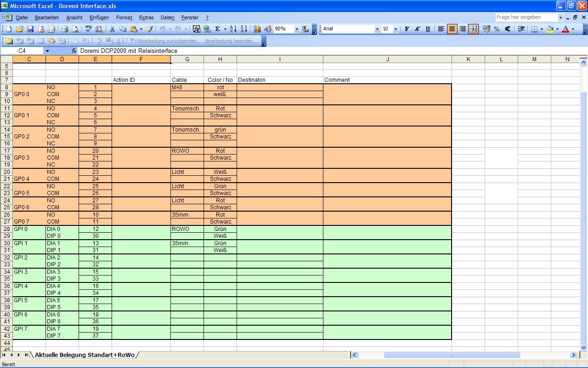Apply Euro currency format
The width and height of the screenshot is (588, 368).
(x=508, y=29)
